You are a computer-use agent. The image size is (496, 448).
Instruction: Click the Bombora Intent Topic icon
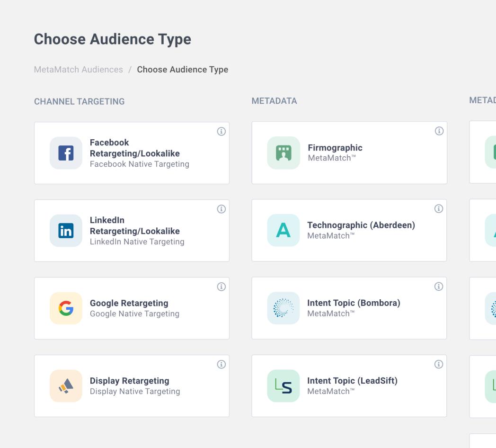coord(283,308)
